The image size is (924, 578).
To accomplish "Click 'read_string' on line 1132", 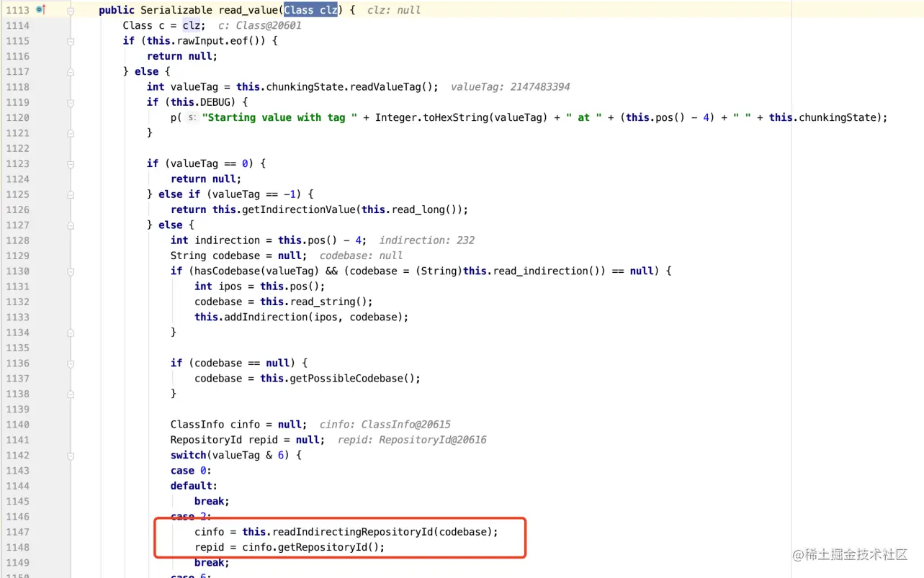I will pyautogui.click(x=323, y=302).
